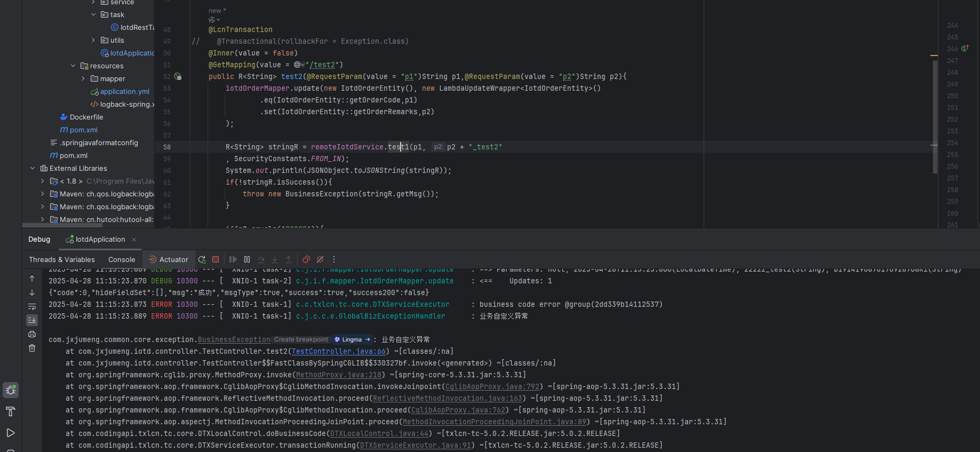Collapse the External Libraries node
Viewport: 980px width, 452px height.
pos(33,168)
